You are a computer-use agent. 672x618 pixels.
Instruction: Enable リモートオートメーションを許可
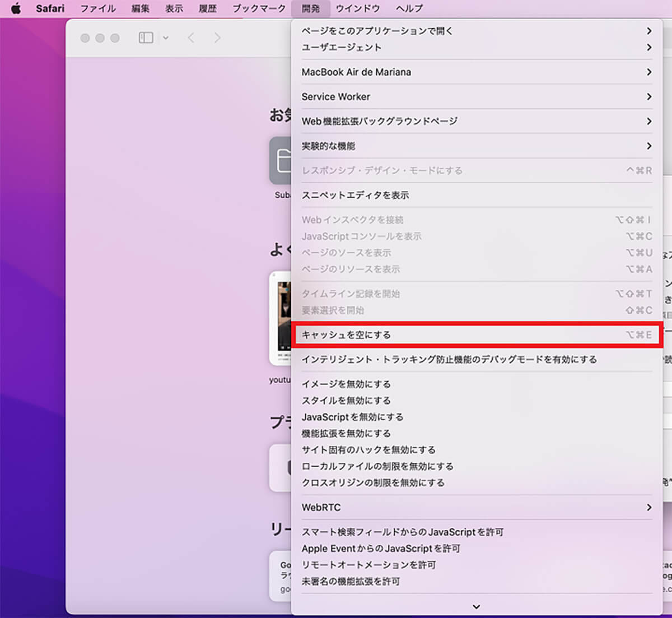pyautogui.click(x=368, y=565)
